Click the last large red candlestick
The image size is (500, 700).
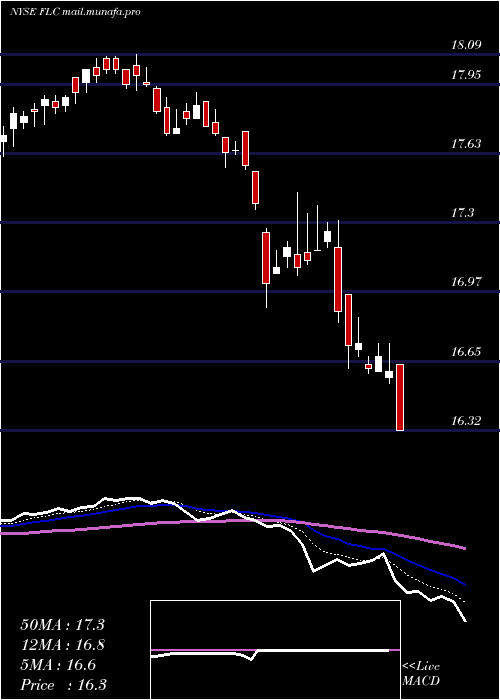tap(400, 397)
